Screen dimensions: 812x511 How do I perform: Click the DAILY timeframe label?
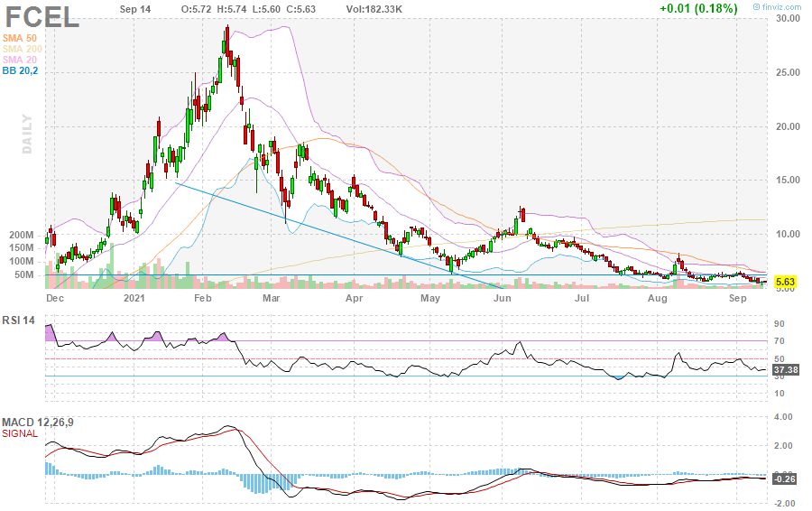coord(27,134)
